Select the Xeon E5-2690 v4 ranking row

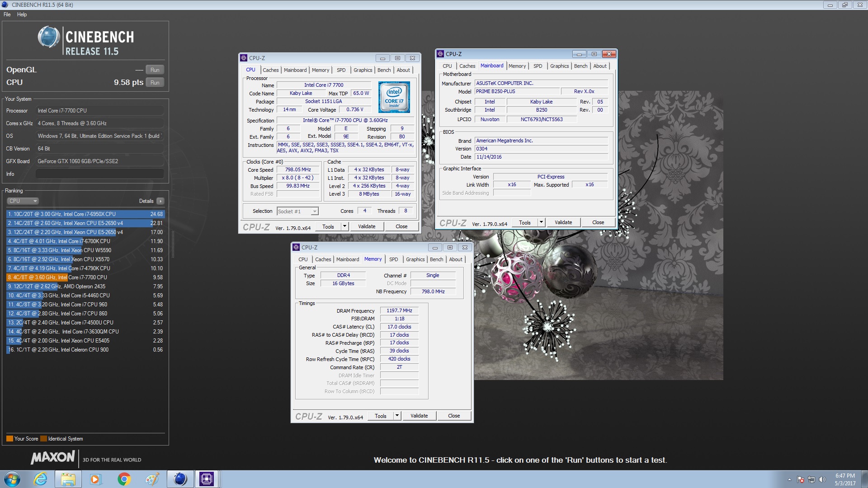click(x=85, y=223)
